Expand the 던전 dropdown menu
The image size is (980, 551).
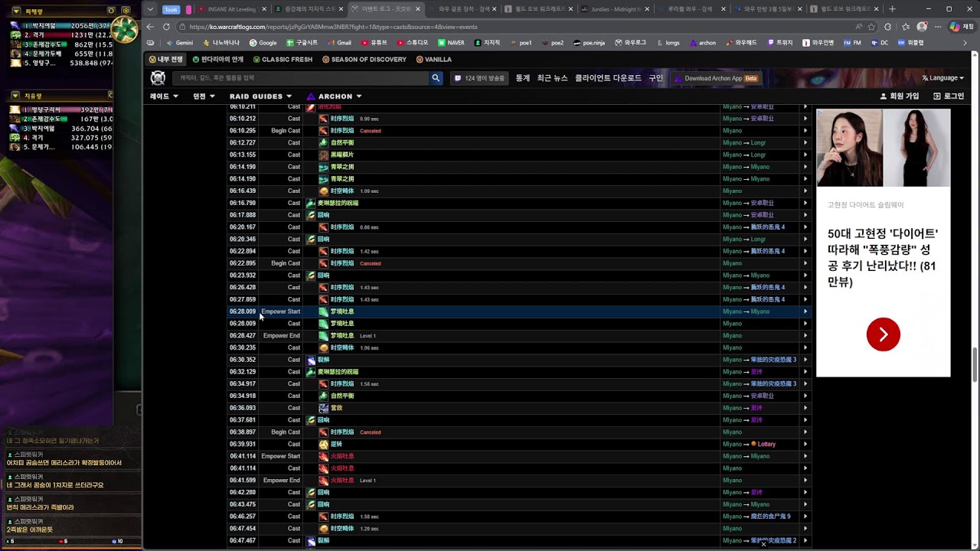pyautogui.click(x=204, y=96)
